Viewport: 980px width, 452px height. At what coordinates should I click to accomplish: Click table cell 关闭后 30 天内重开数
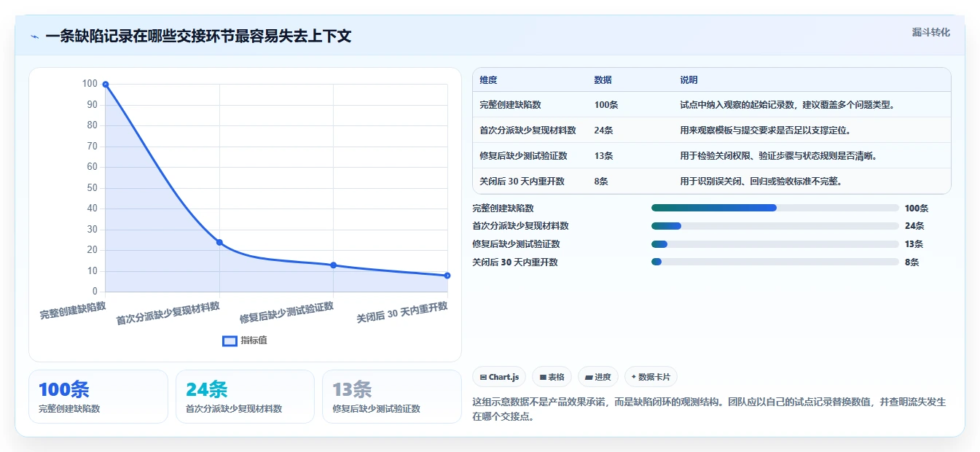point(522,182)
